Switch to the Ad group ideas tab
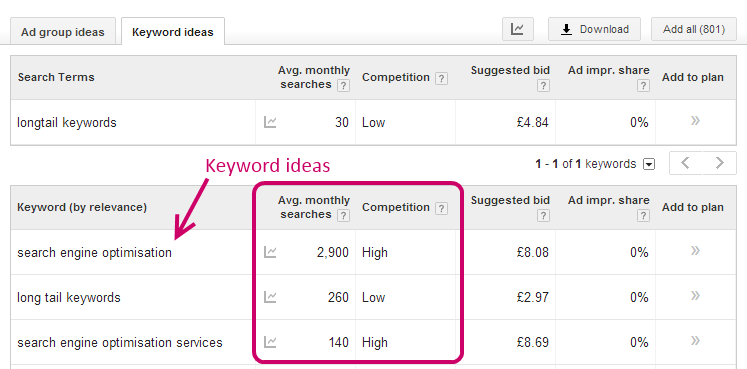This screenshot has height=369, width=747. click(x=62, y=32)
